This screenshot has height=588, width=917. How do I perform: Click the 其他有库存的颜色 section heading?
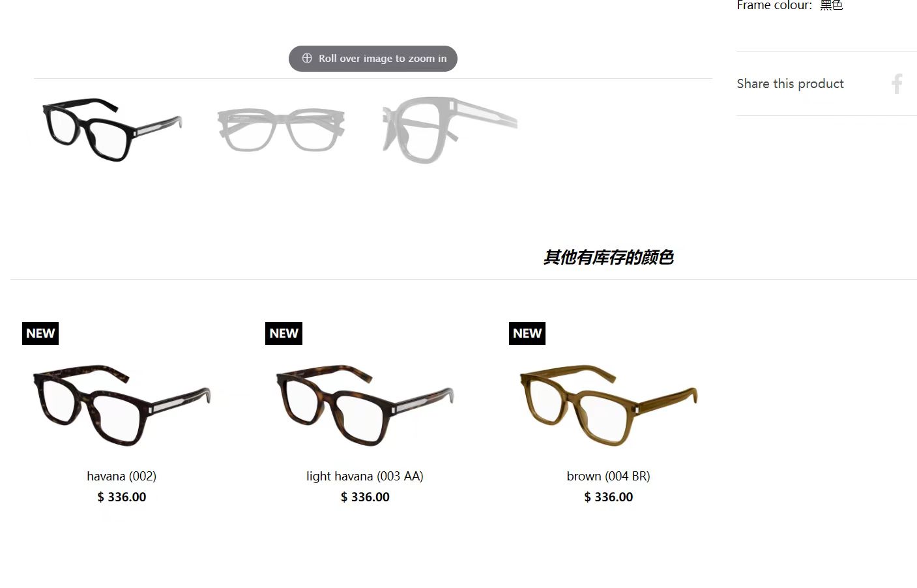pyautogui.click(x=609, y=257)
